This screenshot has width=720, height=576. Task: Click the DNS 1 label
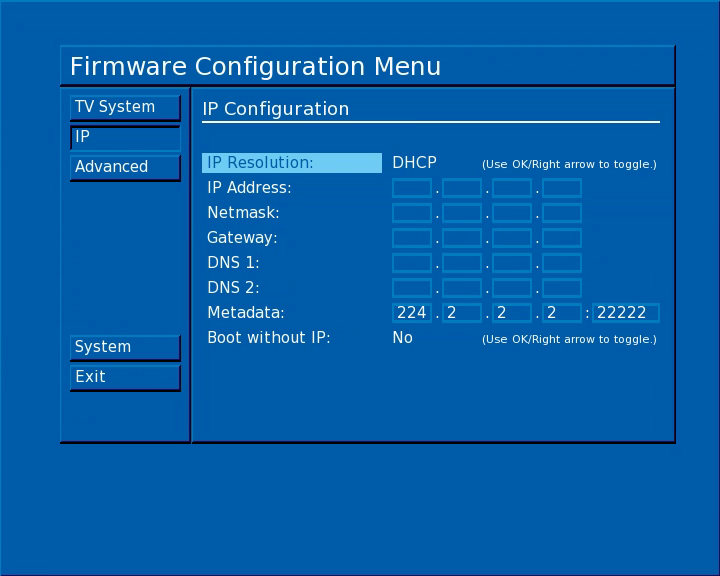233,263
